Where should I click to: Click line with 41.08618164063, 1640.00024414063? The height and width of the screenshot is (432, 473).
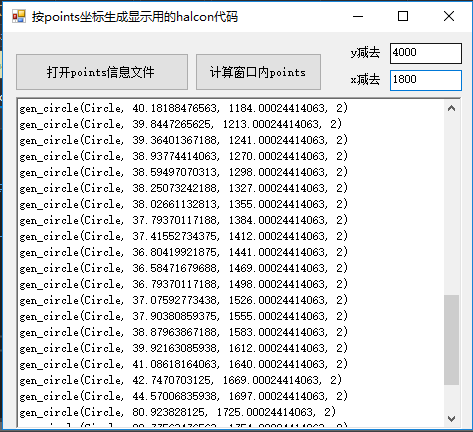[183, 364]
